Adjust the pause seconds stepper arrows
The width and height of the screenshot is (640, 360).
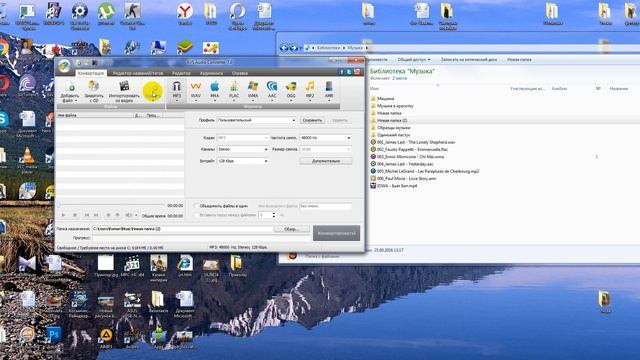pos(274,215)
